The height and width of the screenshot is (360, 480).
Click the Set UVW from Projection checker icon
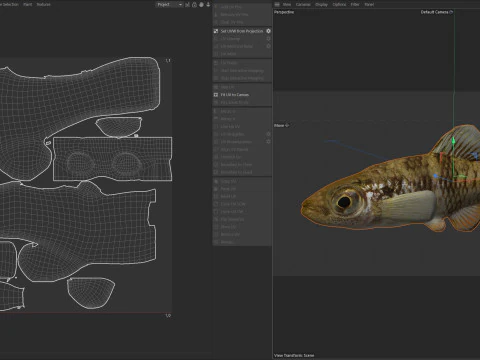click(216, 31)
